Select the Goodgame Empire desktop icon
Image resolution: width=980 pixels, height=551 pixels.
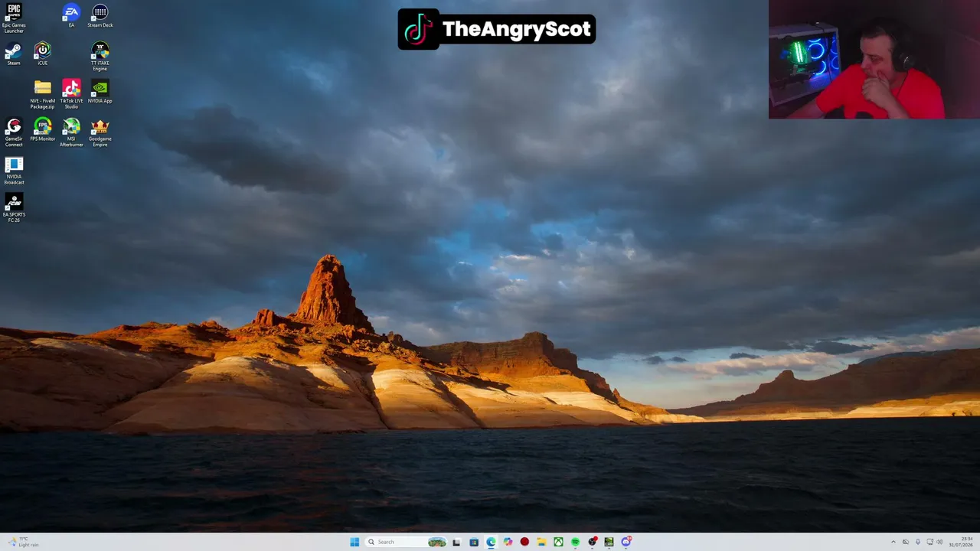[x=100, y=132]
